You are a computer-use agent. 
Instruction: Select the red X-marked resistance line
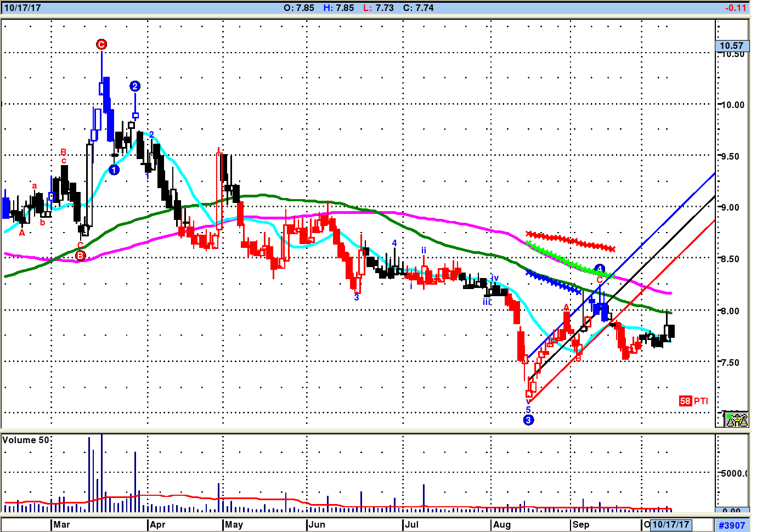click(571, 241)
